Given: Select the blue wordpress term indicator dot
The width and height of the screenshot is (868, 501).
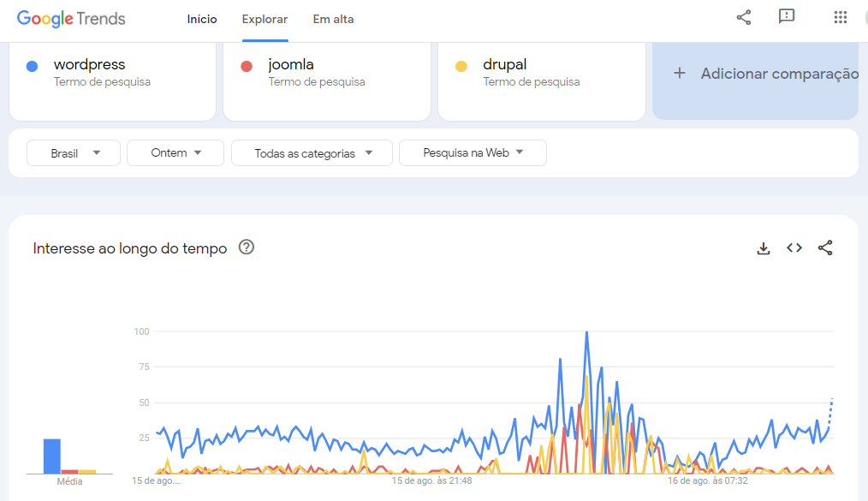Looking at the screenshot, I should tap(32, 65).
